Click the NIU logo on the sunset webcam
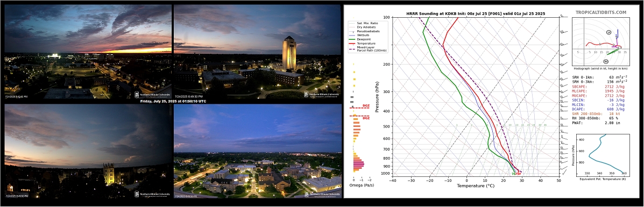644x207 pixels. [152, 95]
